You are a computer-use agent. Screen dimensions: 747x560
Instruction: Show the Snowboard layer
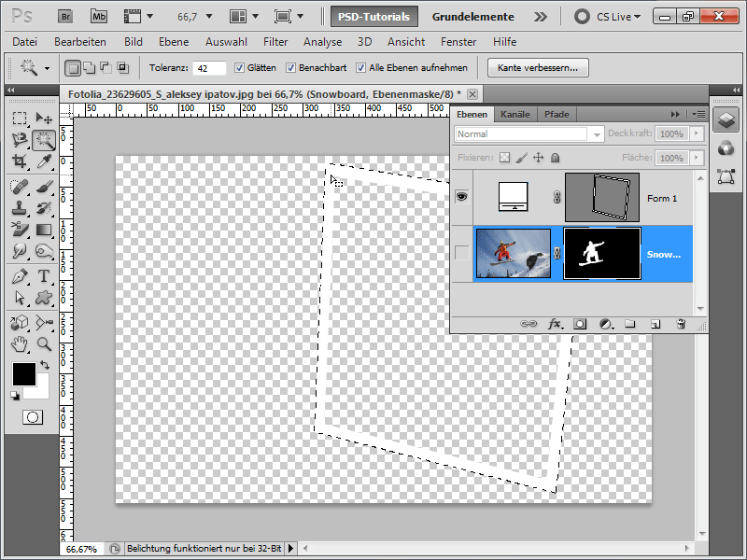click(461, 253)
